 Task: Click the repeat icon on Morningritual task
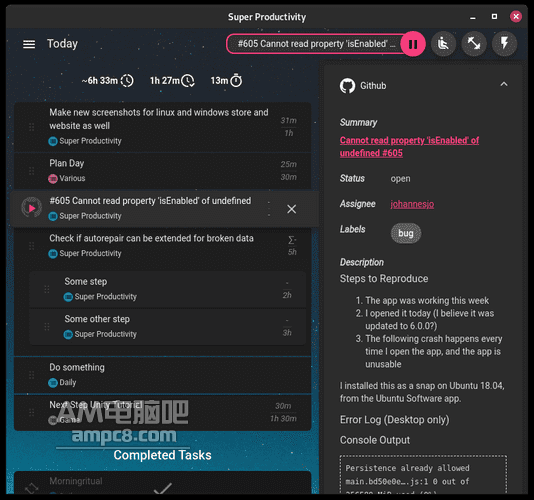[31, 488]
